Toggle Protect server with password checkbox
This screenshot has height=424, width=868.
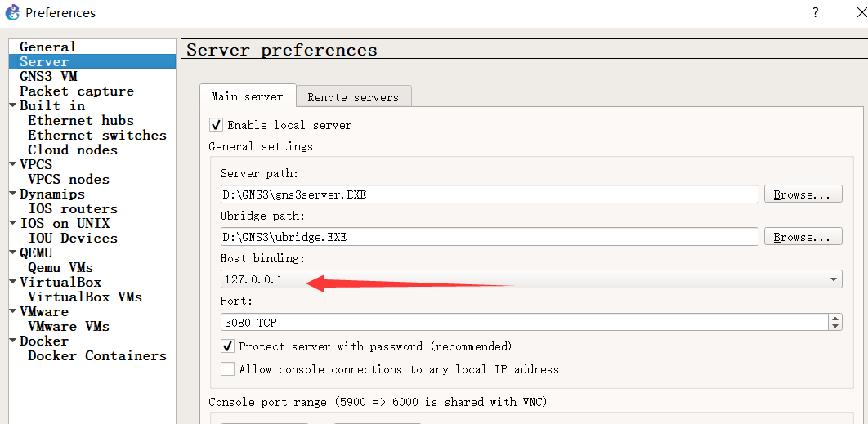click(227, 346)
